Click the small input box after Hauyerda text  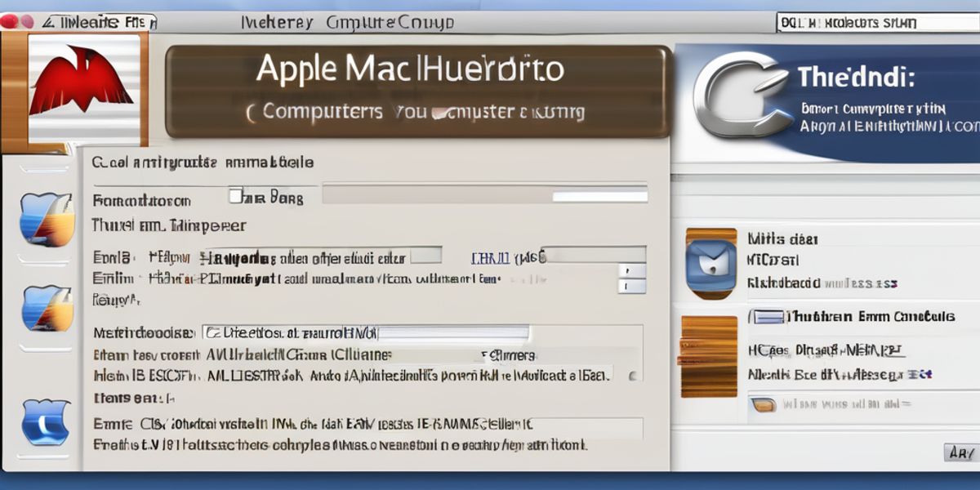tap(425, 255)
